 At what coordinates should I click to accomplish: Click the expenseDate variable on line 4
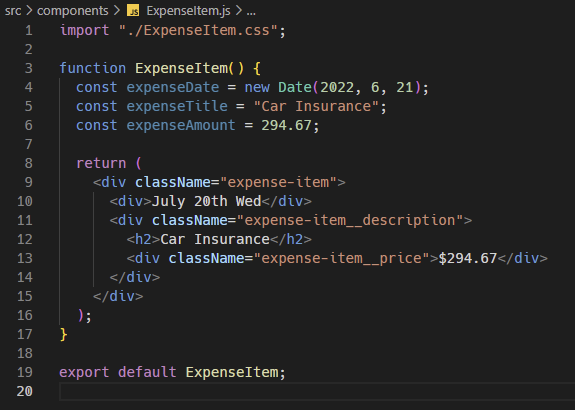[173, 88]
